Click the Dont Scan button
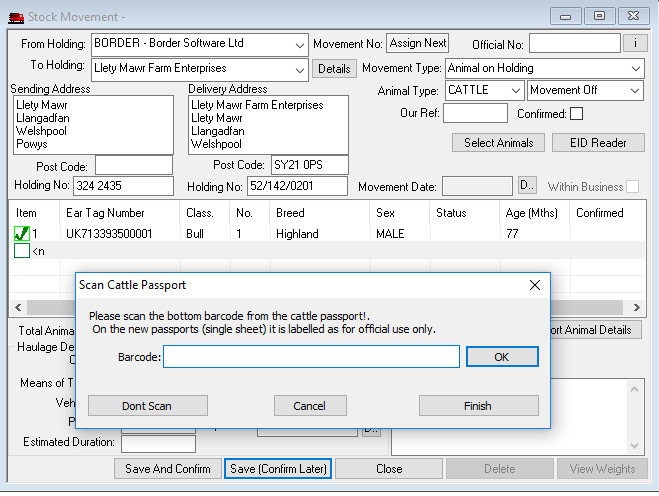This screenshot has height=496, width=659. tap(147, 406)
